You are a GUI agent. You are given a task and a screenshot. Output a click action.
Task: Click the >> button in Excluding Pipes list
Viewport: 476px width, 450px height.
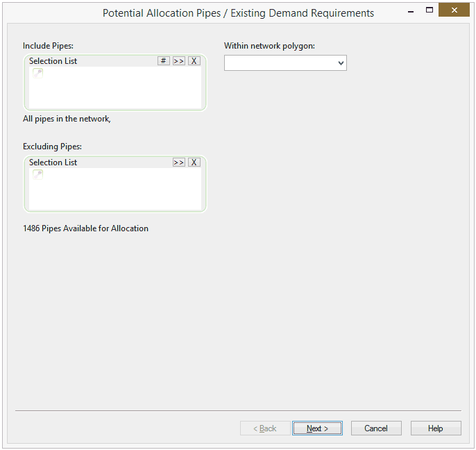pos(179,162)
